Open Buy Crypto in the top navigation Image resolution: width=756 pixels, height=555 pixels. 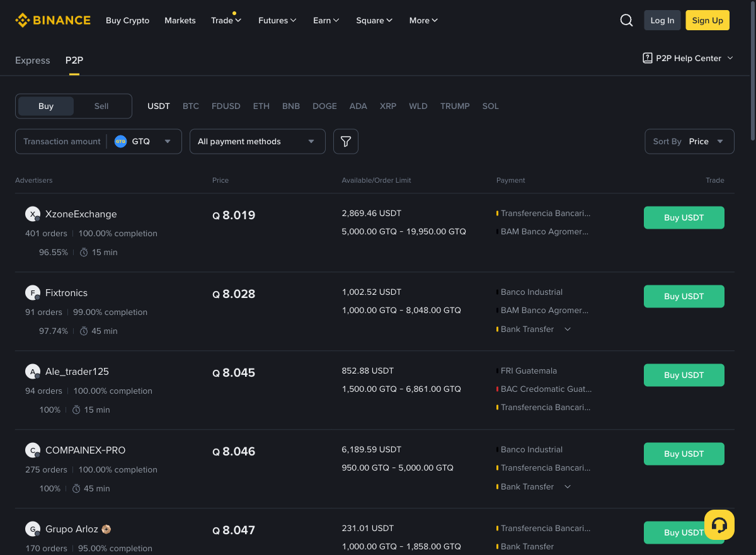click(128, 20)
